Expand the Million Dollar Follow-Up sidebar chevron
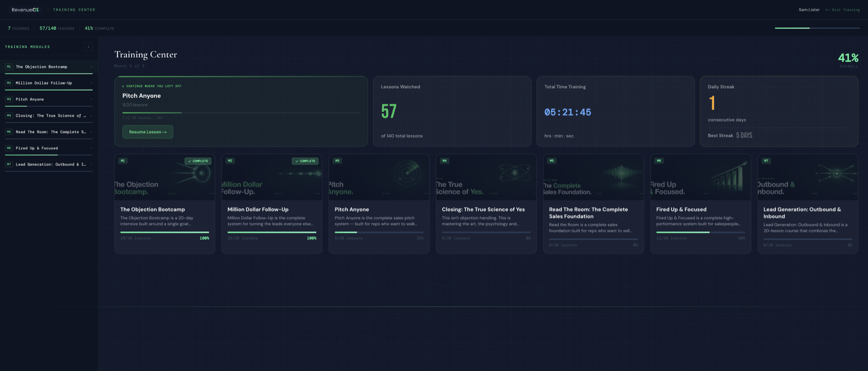The height and width of the screenshot is (371, 868). [x=91, y=83]
